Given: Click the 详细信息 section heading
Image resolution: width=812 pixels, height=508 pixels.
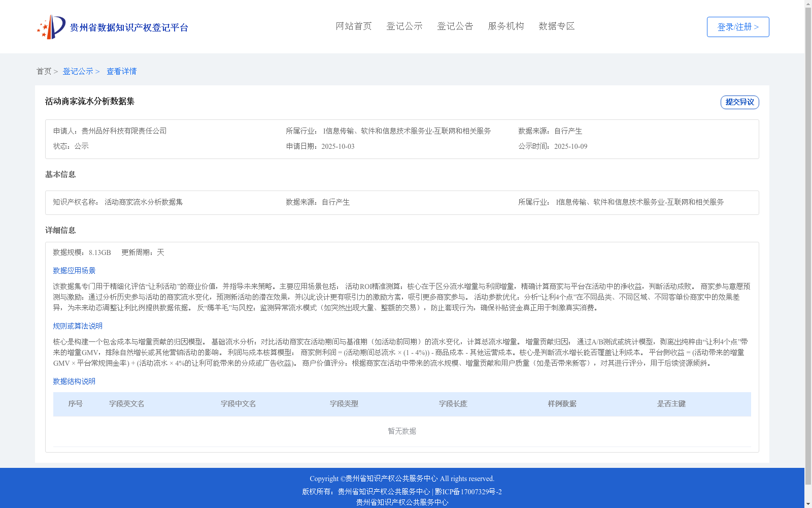Looking at the screenshot, I should click(x=60, y=231).
